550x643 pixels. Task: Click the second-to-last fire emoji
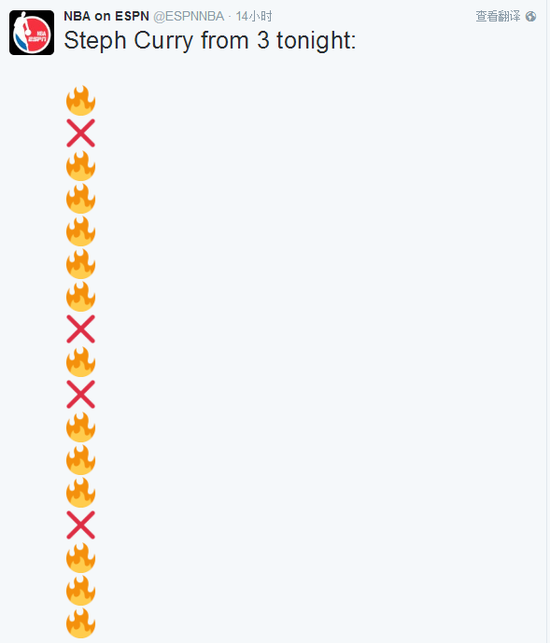click(x=81, y=590)
